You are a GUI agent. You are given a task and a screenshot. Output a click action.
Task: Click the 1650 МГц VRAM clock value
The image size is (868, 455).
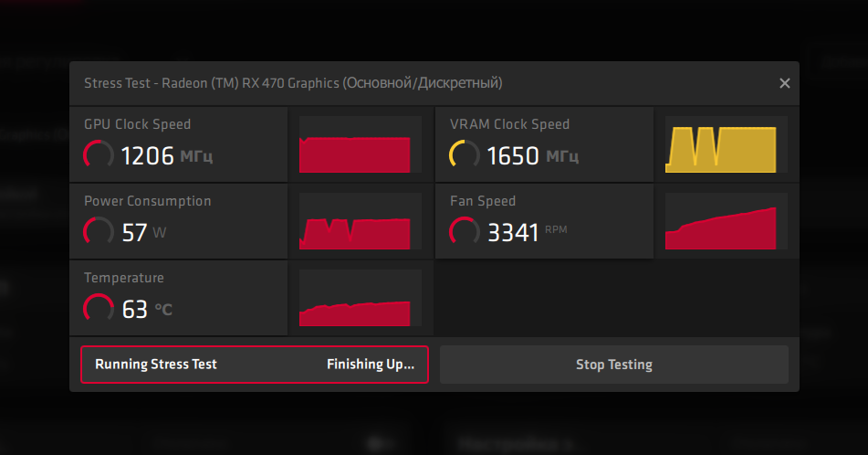(x=533, y=155)
